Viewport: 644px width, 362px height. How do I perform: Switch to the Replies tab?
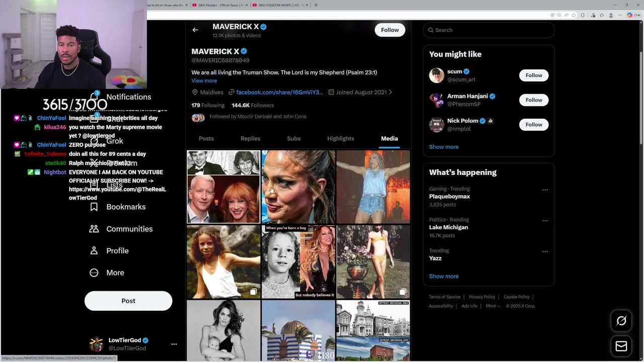point(251,139)
